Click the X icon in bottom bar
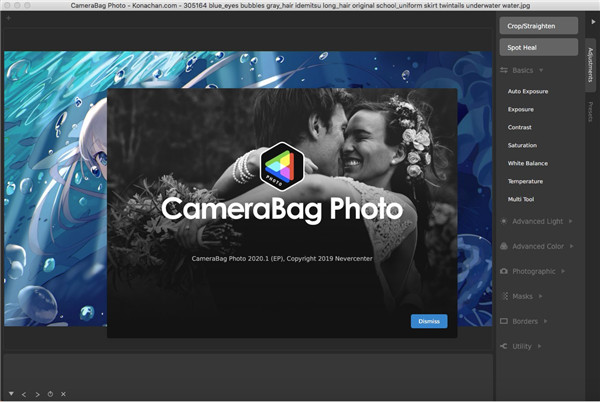Screen dimensions: 600x402 click(62, 394)
